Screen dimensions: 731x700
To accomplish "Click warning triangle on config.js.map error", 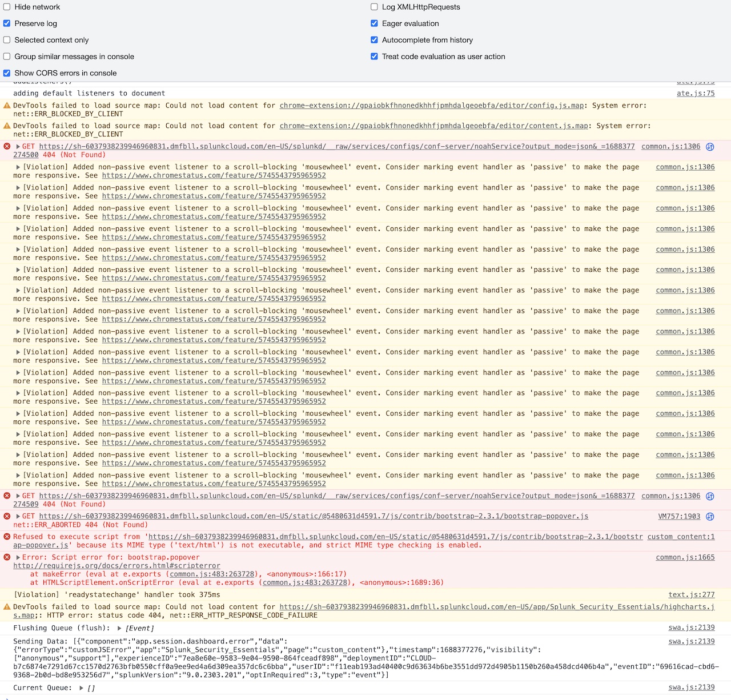I will pyautogui.click(x=6, y=105).
